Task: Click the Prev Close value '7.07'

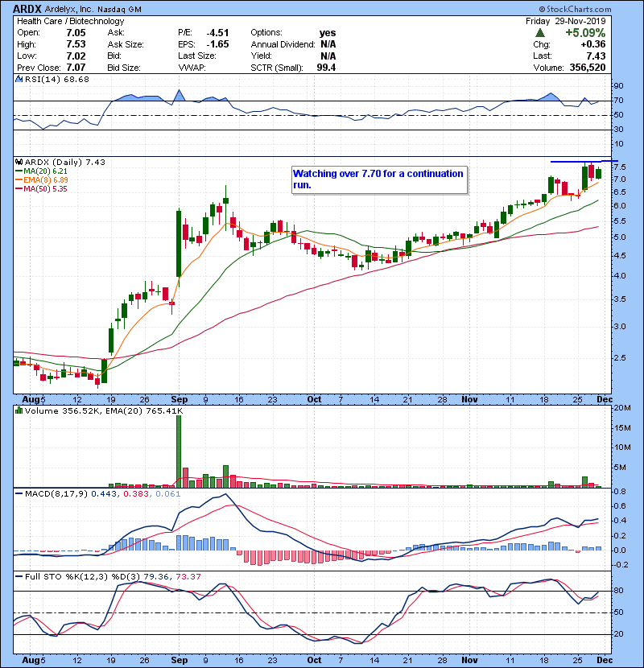Action: 76,68
